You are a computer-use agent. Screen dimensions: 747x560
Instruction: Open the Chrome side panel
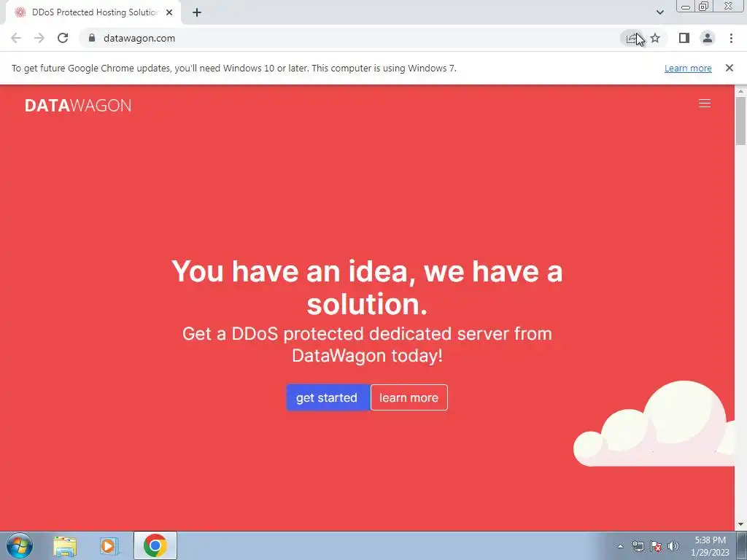pos(684,38)
